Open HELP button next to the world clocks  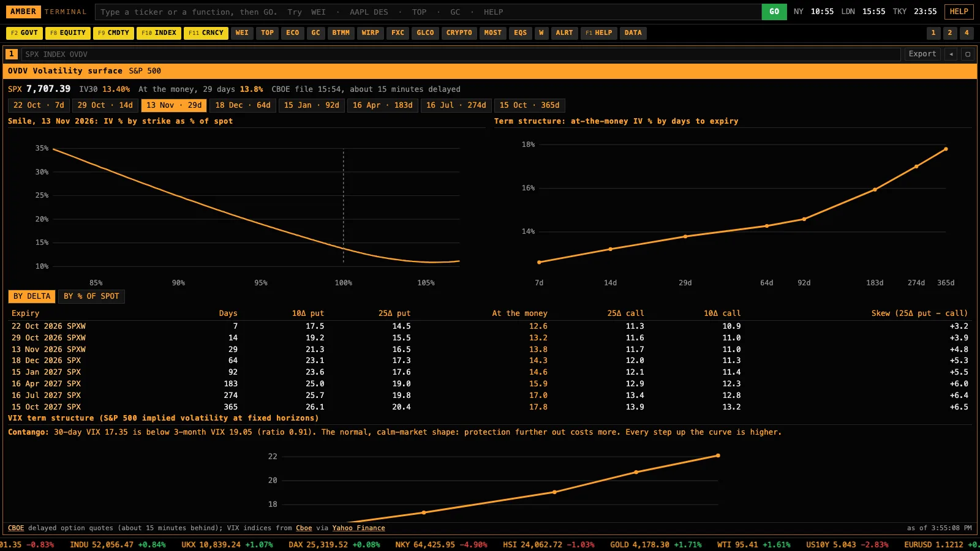tap(959, 12)
